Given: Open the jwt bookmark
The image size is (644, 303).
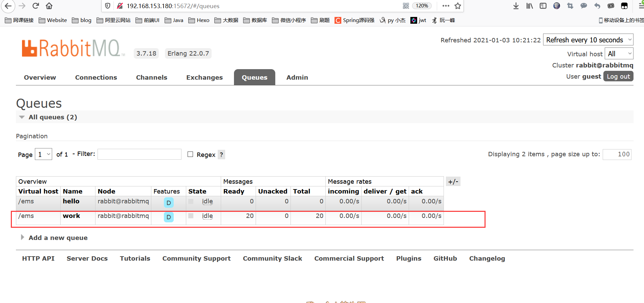Looking at the screenshot, I should tap(418, 20).
